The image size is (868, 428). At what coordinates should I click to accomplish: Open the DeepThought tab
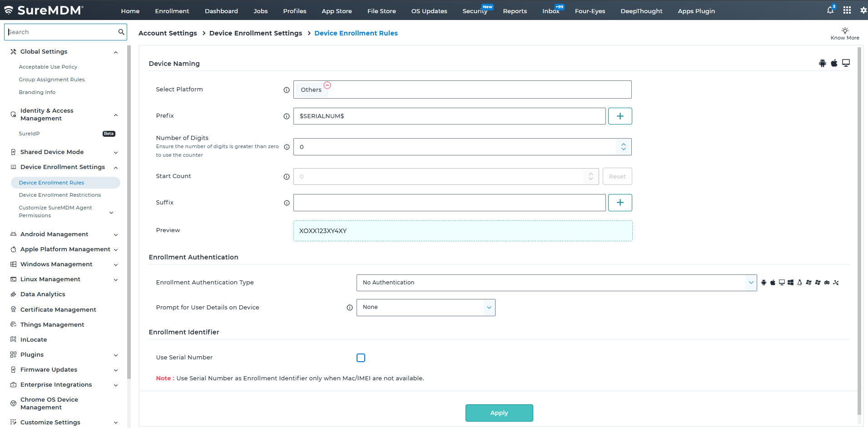click(641, 11)
